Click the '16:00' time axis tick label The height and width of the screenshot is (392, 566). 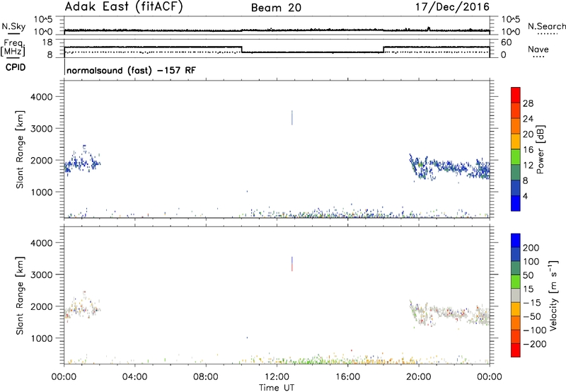click(x=347, y=377)
